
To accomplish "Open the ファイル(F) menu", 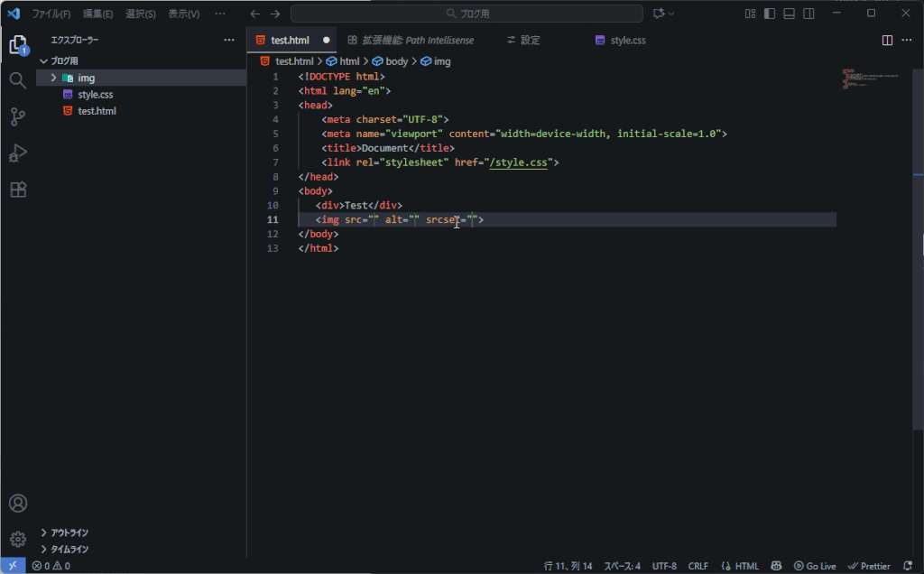I will (x=51, y=14).
